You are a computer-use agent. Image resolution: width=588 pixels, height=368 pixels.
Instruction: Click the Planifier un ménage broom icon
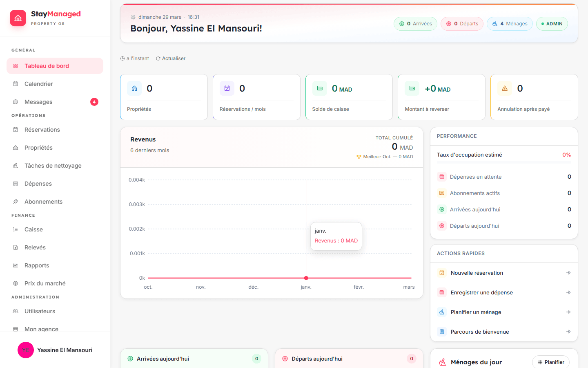(x=442, y=312)
